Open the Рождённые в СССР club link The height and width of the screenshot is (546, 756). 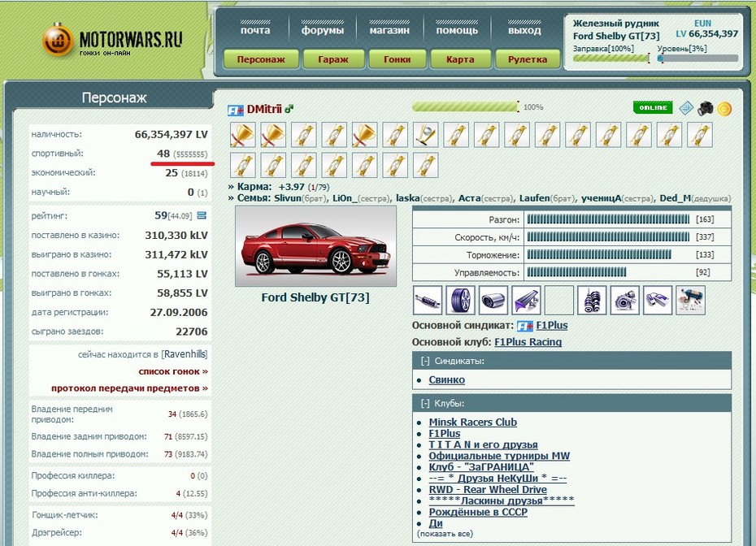pyautogui.click(x=478, y=512)
